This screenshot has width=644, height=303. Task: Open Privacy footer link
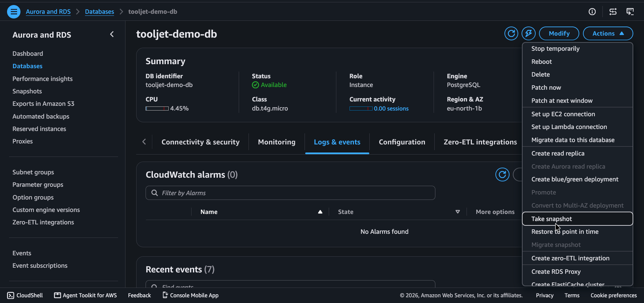545,295
